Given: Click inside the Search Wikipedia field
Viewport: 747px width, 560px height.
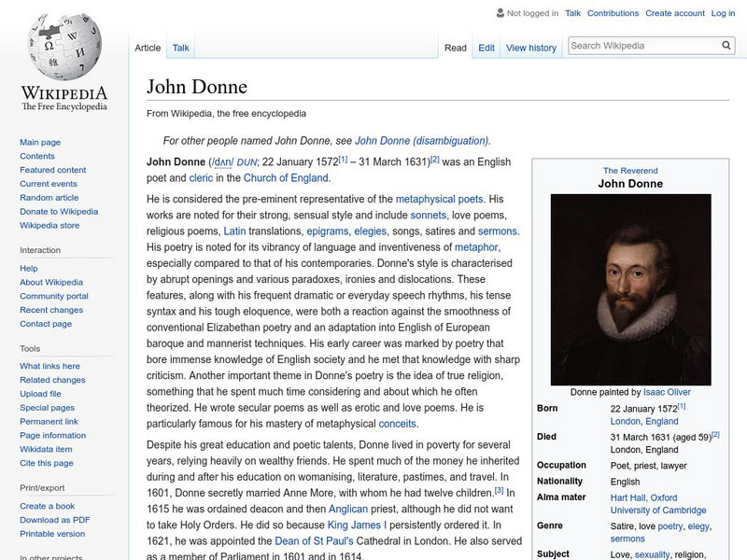Looking at the screenshot, I should [x=642, y=46].
